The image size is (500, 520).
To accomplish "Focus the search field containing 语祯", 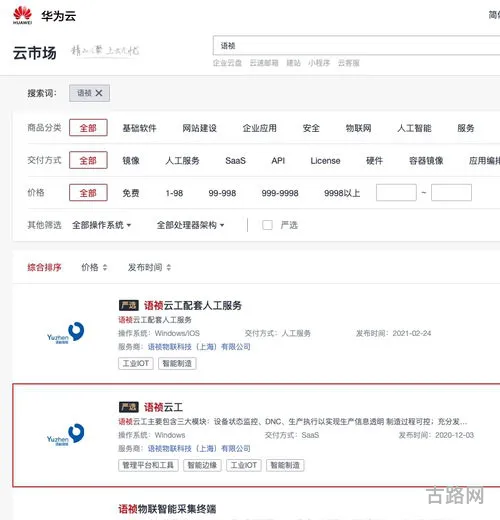I will (x=356, y=45).
